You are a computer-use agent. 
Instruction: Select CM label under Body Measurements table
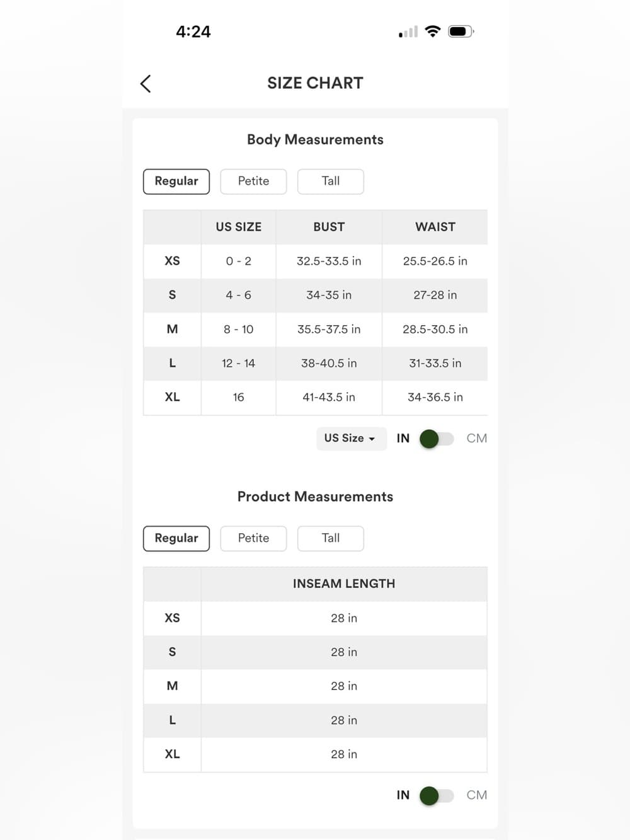click(477, 439)
